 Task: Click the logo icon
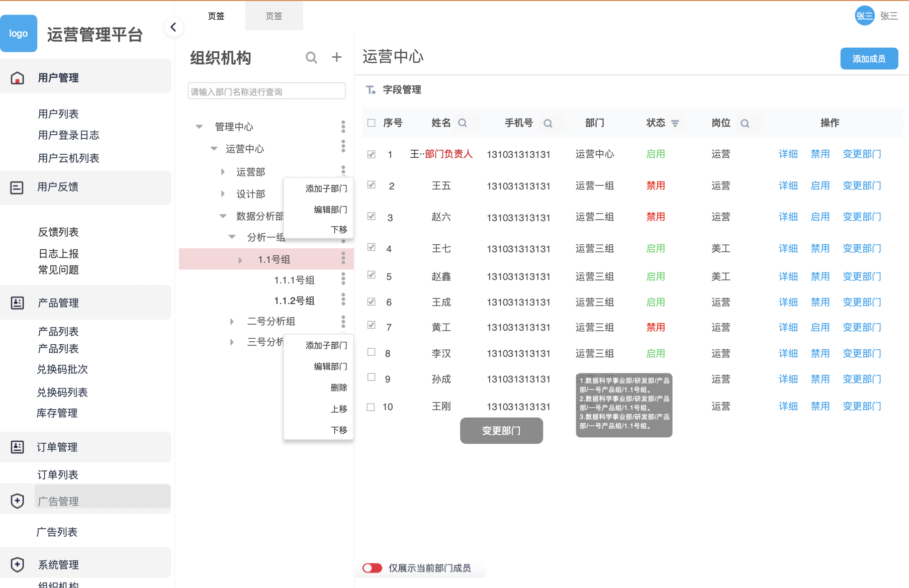[19, 34]
